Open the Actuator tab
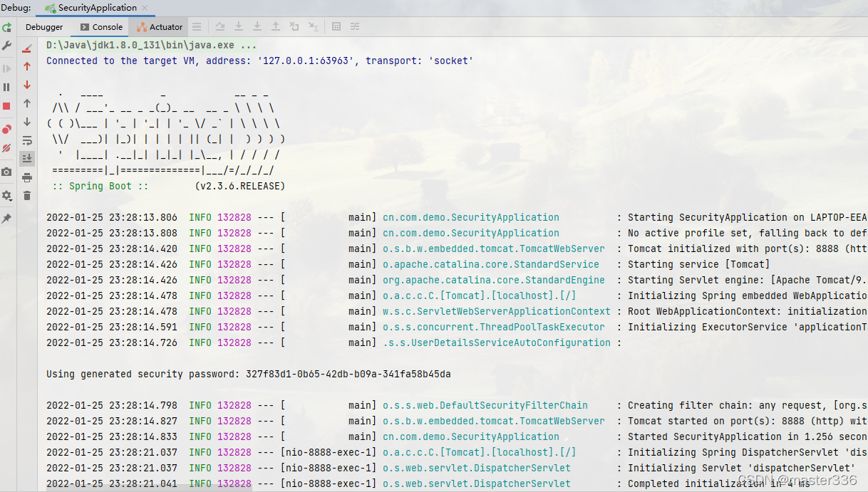868x492 pixels. (x=160, y=27)
